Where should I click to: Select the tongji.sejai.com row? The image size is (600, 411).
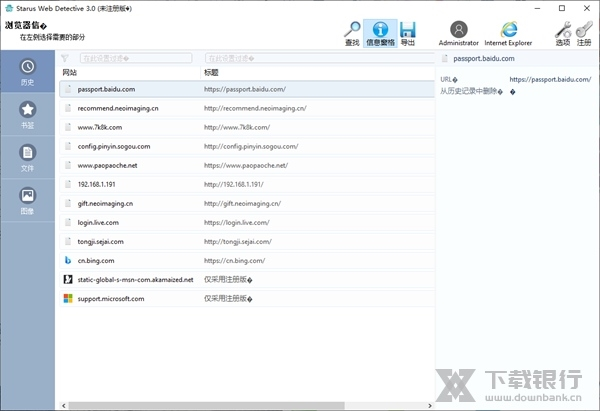[247, 241]
